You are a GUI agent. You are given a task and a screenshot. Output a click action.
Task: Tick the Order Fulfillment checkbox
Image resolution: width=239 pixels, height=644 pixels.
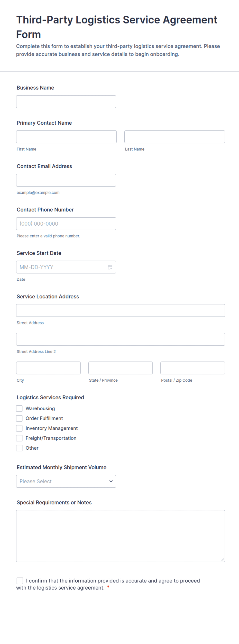click(x=19, y=418)
